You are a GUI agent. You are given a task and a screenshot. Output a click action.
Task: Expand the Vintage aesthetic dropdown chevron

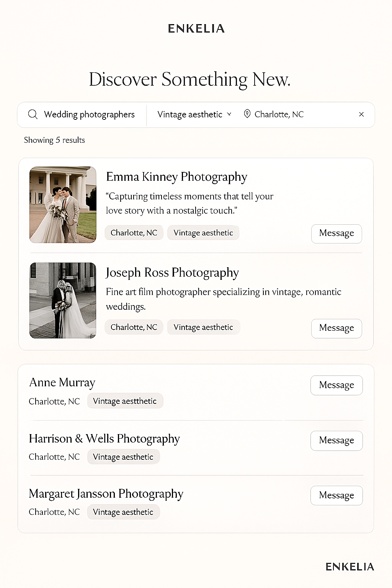pos(229,114)
